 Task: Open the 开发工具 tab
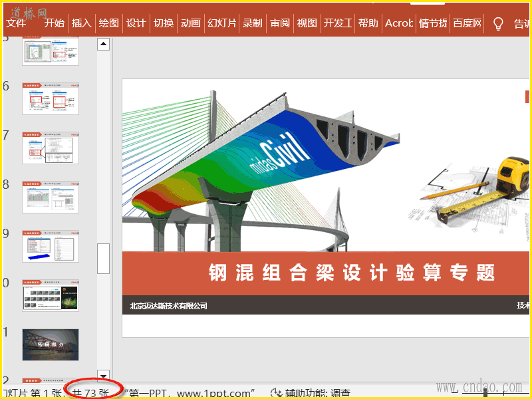(338, 23)
